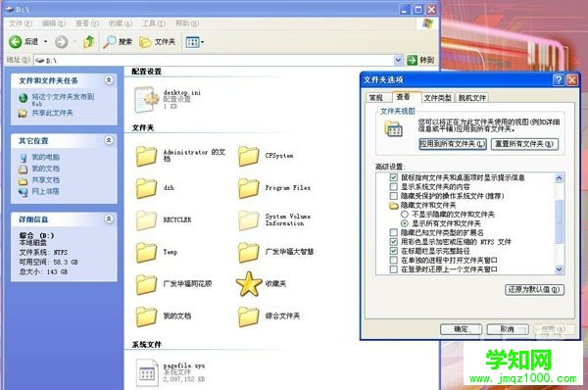Enable 隐藏已知文件类型的扩展名 checkbox
This screenshot has height=390, width=588.
[x=393, y=232]
